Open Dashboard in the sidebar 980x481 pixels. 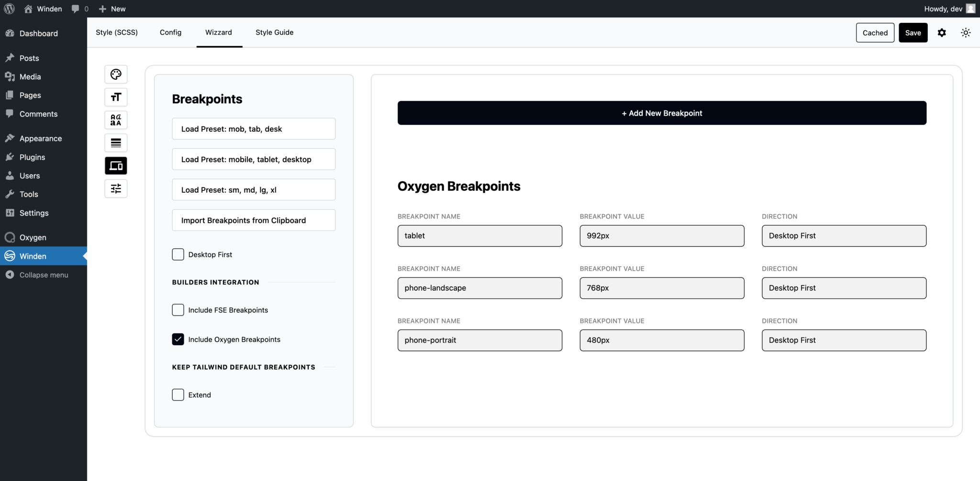click(44, 33)
